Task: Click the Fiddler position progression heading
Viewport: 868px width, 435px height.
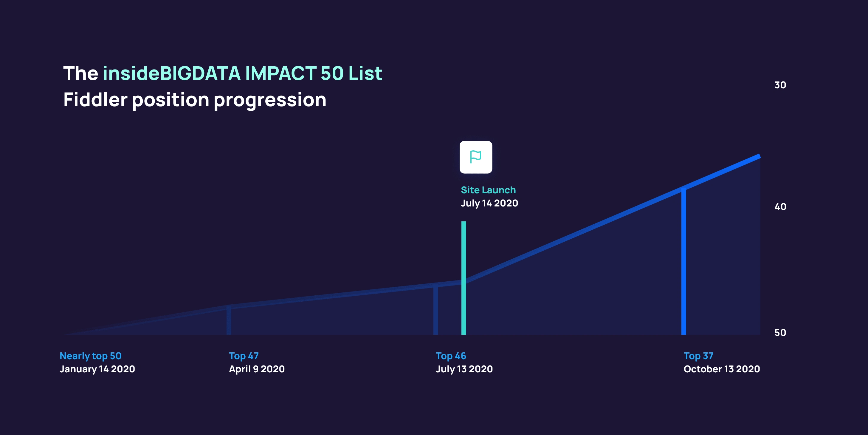Action: pyautogui.click(x=195, y=100)
